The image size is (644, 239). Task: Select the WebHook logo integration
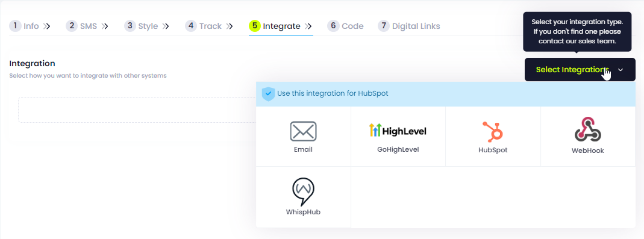point(588,129)
